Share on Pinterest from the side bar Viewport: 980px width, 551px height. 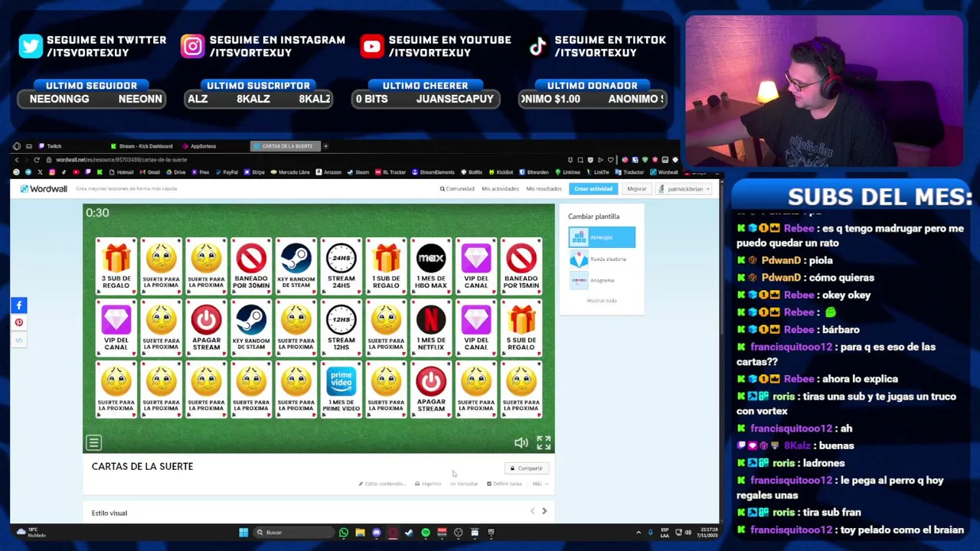click(19, 323)
